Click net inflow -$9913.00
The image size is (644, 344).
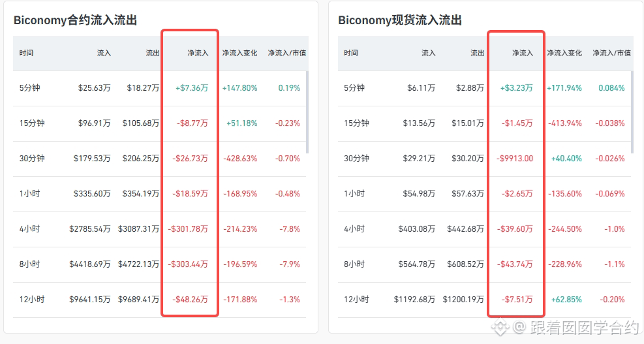point(515,159)
